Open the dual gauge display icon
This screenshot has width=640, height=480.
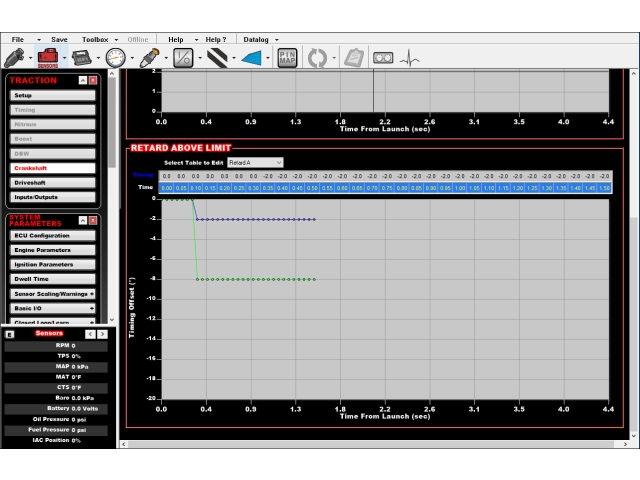[x=383, y=58]
